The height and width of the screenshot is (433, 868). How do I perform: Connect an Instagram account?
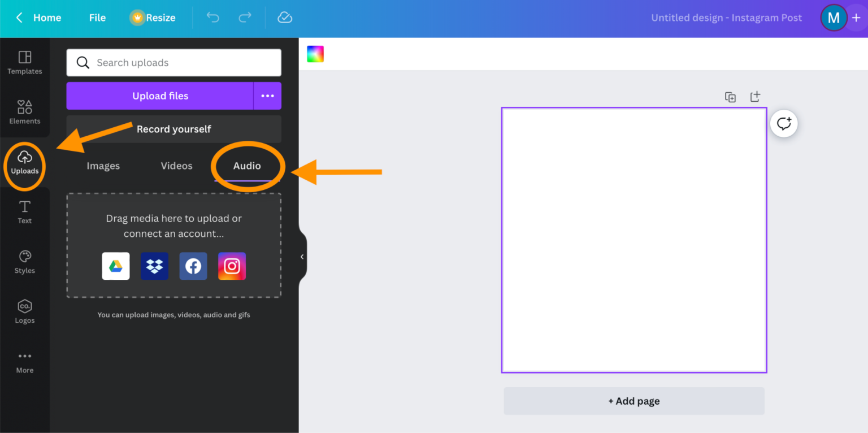[232, 266]
